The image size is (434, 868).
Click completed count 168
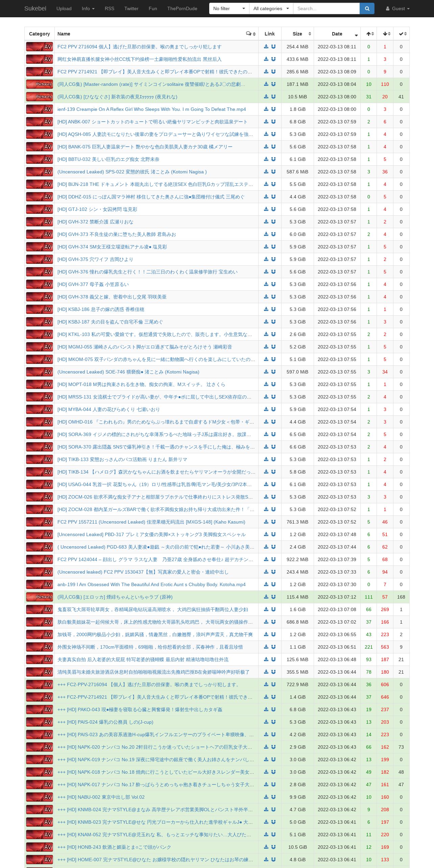tap(401, 597)
